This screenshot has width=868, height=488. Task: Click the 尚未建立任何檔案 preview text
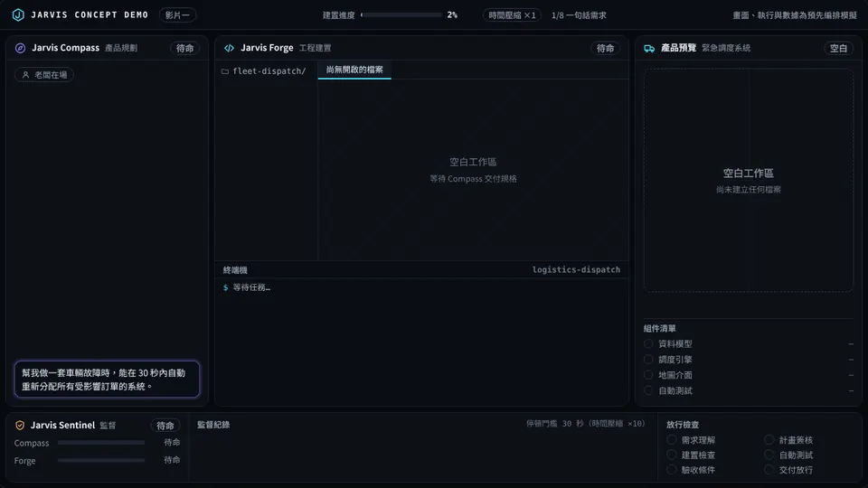tap(749, 190)
